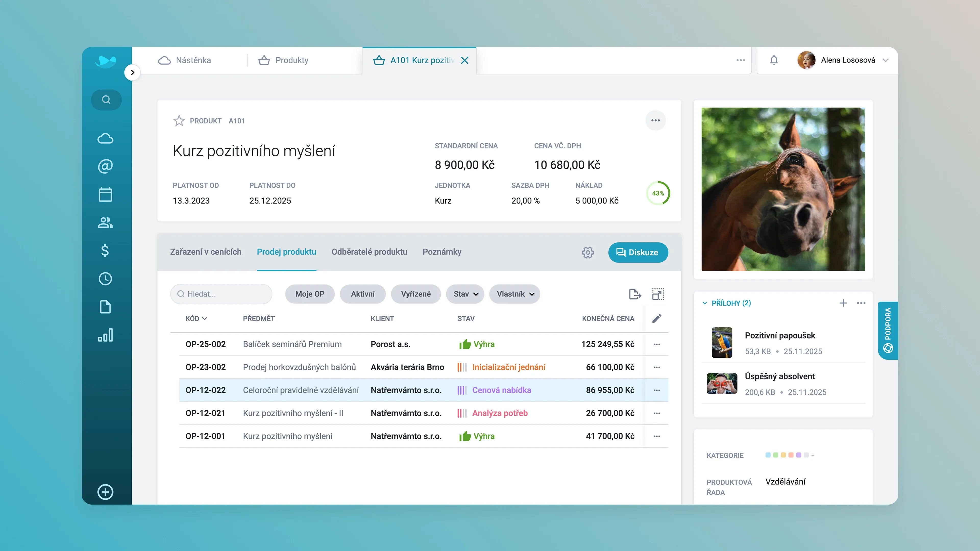Click the Cenová nabídka status

[502, 390]
